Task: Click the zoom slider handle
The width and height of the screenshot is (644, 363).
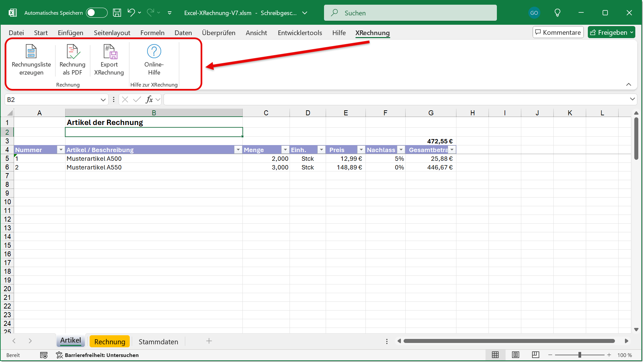Action: (580, 355)
